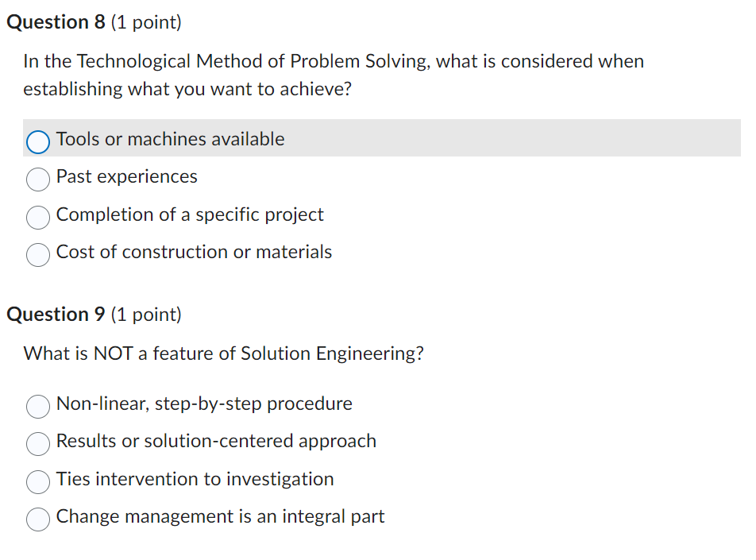Click the 'Change management is an integral part' text
The width and height of the screenshot is (756, 560).
coord(220,516)
